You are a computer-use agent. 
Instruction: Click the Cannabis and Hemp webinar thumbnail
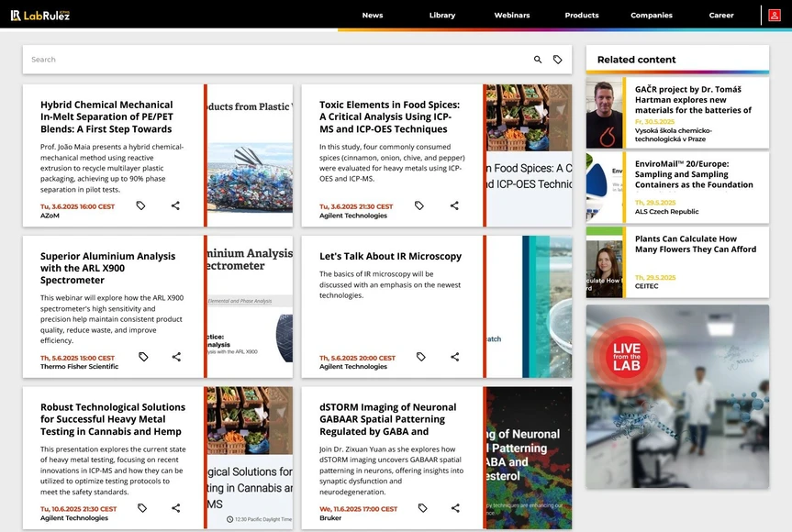tap(250, 458)
